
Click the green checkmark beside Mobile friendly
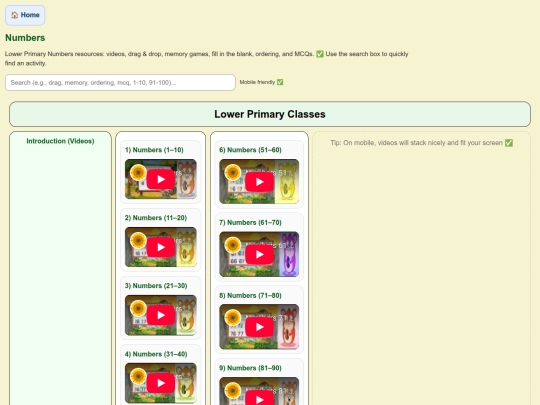(x=280, y=82)
